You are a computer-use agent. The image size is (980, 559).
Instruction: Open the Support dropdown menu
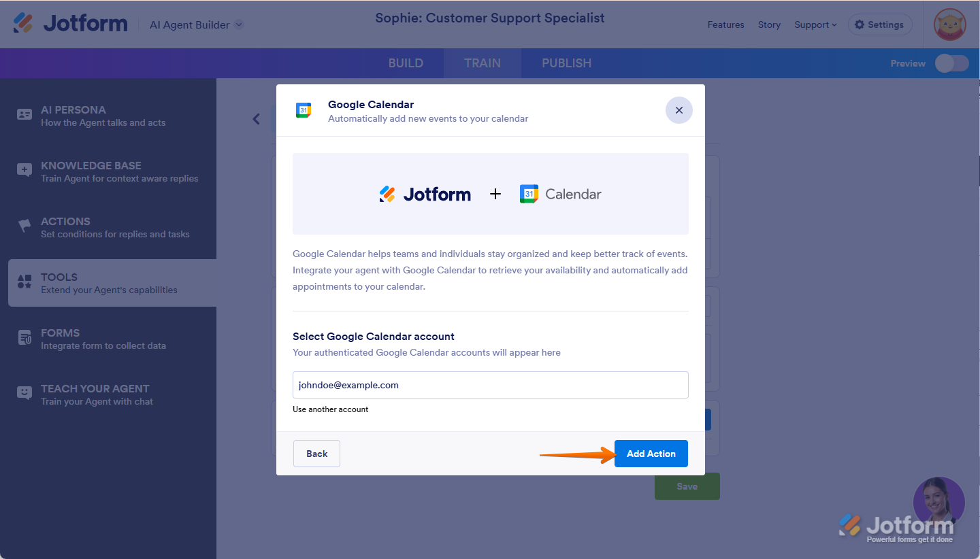[815, 25]
